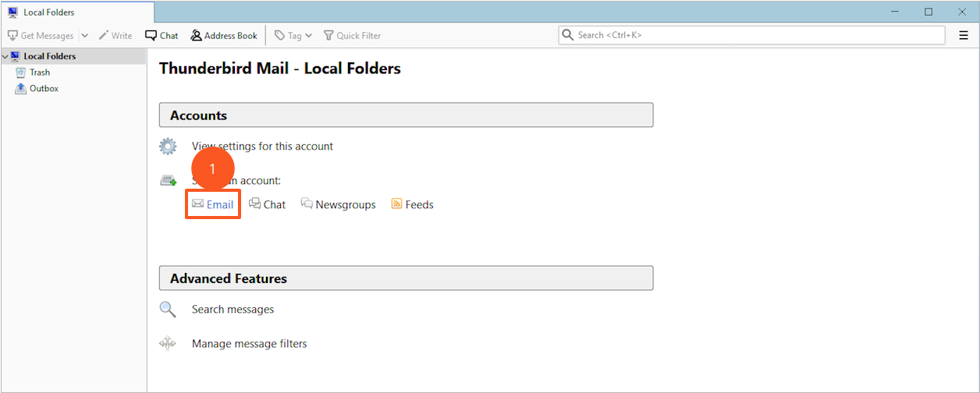Click the orange Feeds RSS icon

[396, 204]
